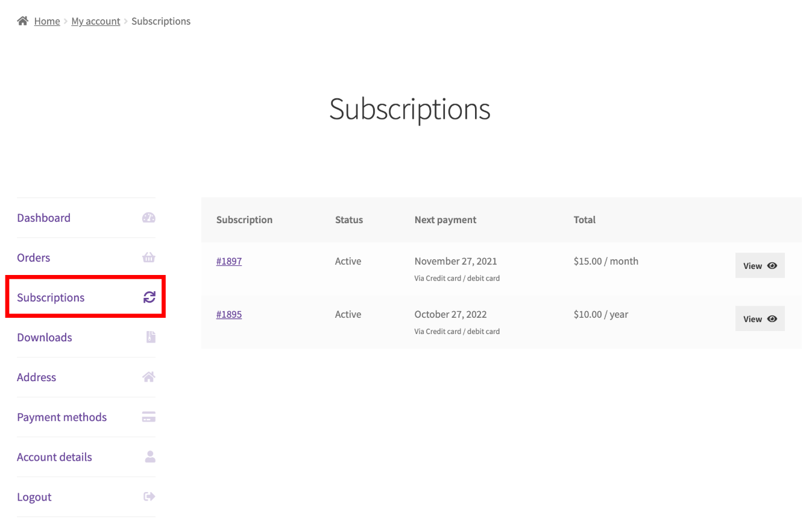Click the Orders basket icon
The height and width of the screenshot is (518, 812).
click(x=148, y=257)
